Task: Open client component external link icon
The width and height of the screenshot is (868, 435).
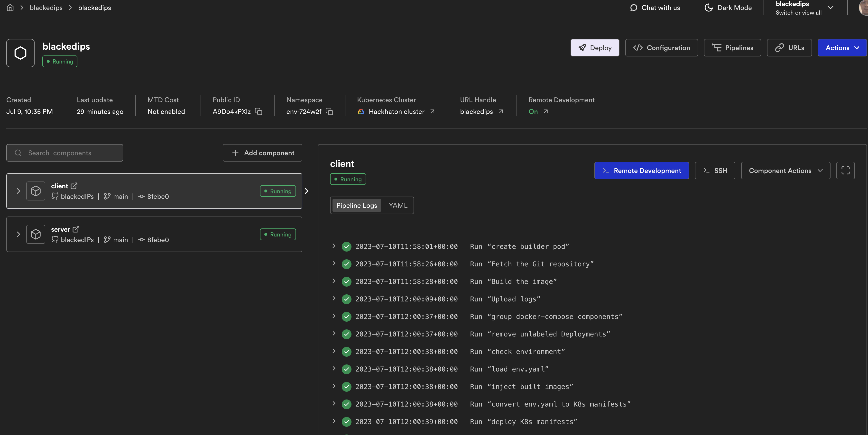Action: pyautogui.click(x=74, y=186)
